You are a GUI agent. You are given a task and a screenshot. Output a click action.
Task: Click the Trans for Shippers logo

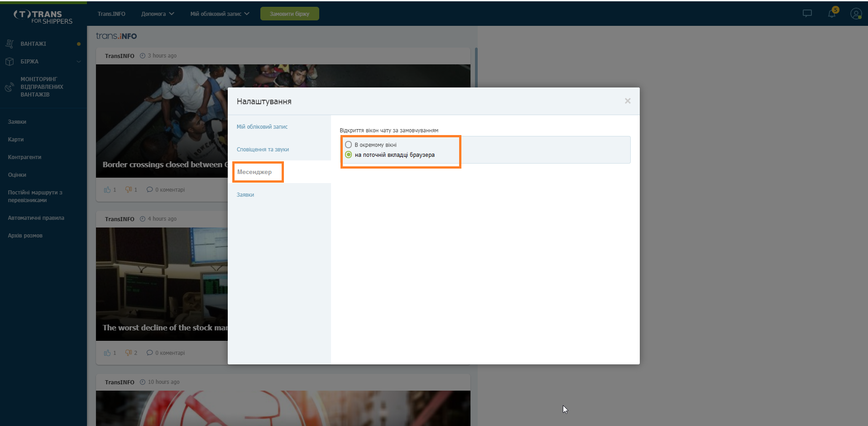click(x=43, y=17)
